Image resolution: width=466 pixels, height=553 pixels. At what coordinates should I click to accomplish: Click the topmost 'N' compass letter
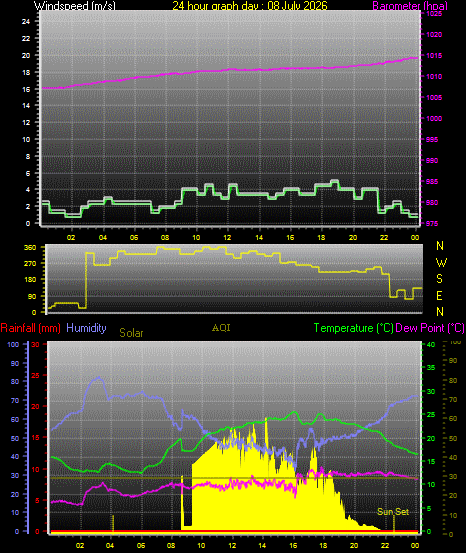click(440, 246)
